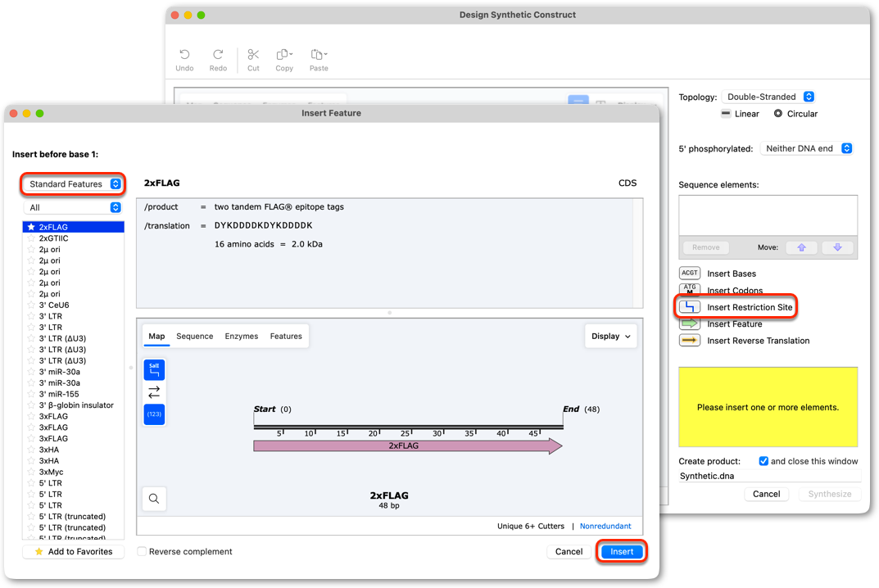Click the favorite star beside 3' CeU6
Image resolution: width=879 pixels, height=588 pixels.
31,305
